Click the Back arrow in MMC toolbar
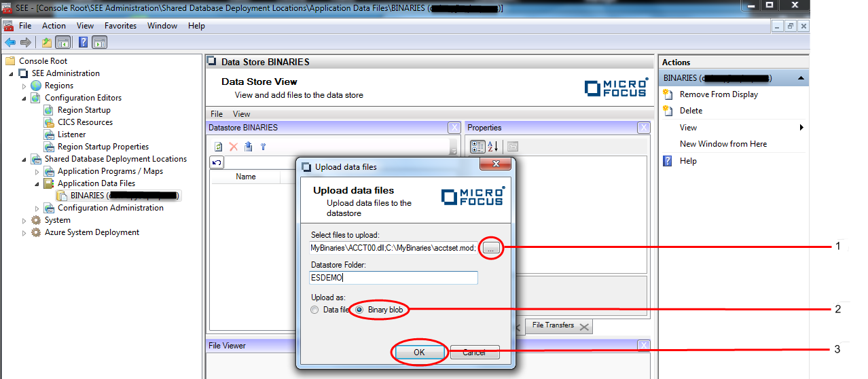The width and height of the screenshot is (868, 379). (10, 42)
